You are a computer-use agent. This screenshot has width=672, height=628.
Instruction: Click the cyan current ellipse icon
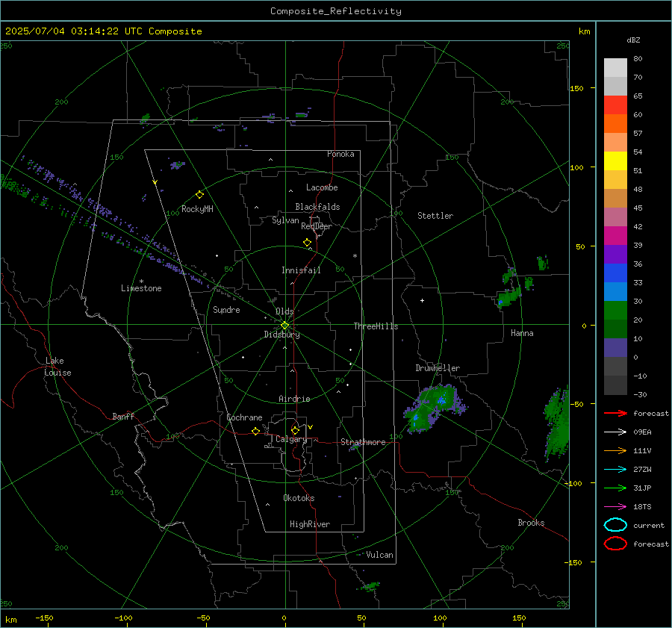[615, 525]
